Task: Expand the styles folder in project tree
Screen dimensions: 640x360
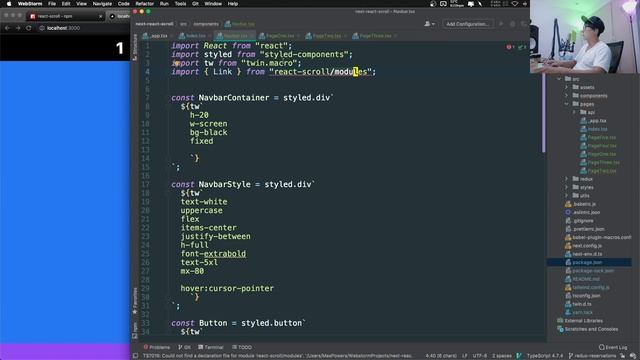Action: tap(567, 187)
